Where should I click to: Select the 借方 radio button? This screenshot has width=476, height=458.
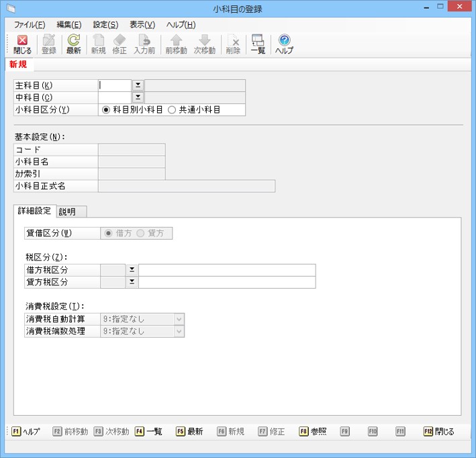click(x=108, y=233)
